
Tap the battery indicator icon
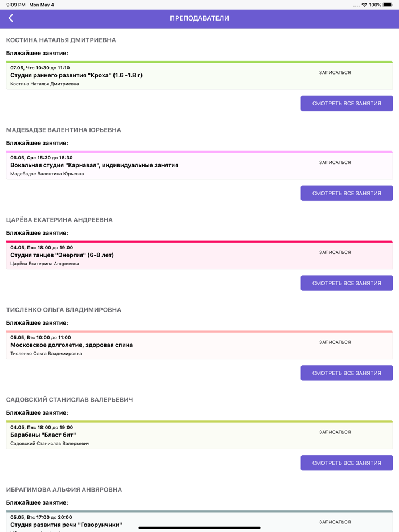[x=388, y=5]
